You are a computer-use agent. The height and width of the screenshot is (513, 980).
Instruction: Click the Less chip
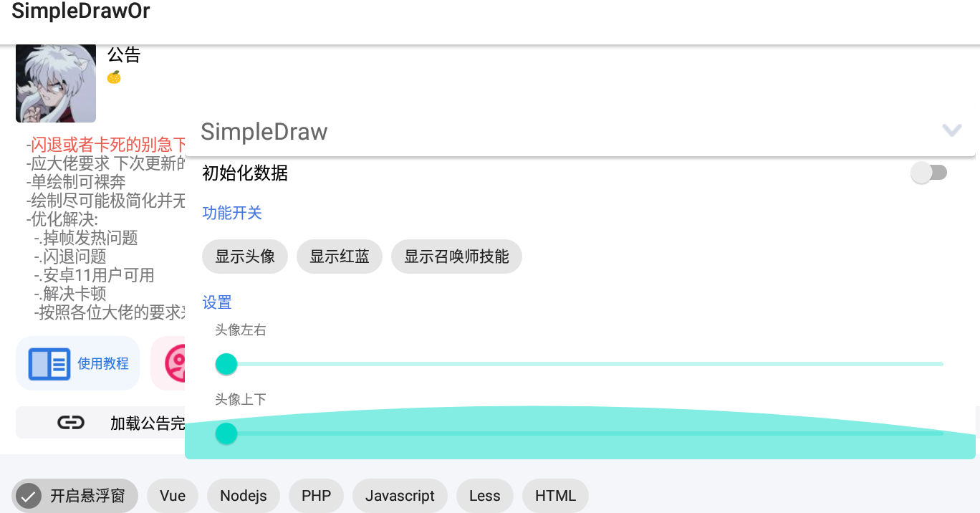coord(484,496)
